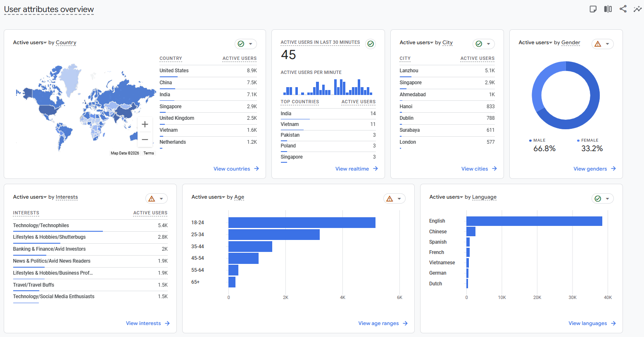
Task: Click the share report icon
Action: (x=623, y=9)
